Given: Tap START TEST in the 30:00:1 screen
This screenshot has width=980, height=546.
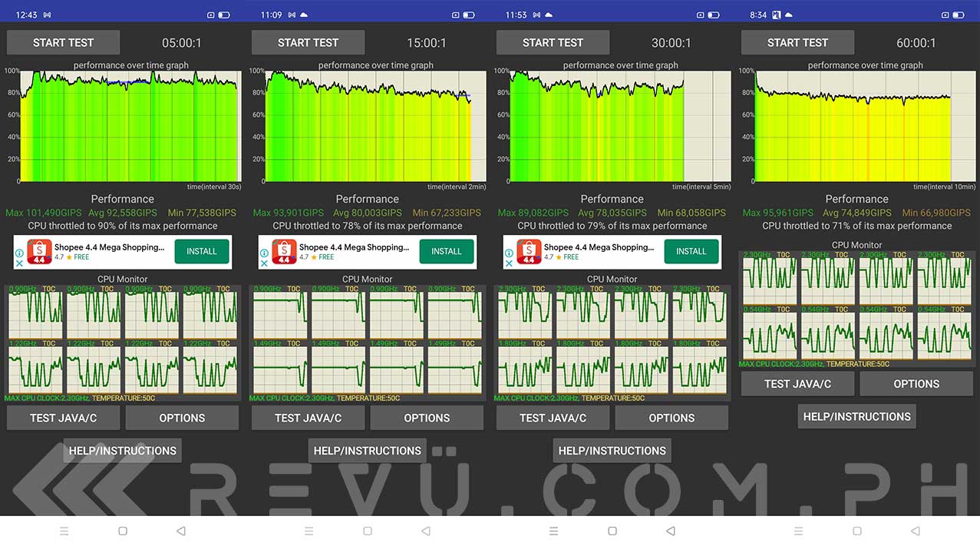Looking at the screenshot, I should click(553, 43).
